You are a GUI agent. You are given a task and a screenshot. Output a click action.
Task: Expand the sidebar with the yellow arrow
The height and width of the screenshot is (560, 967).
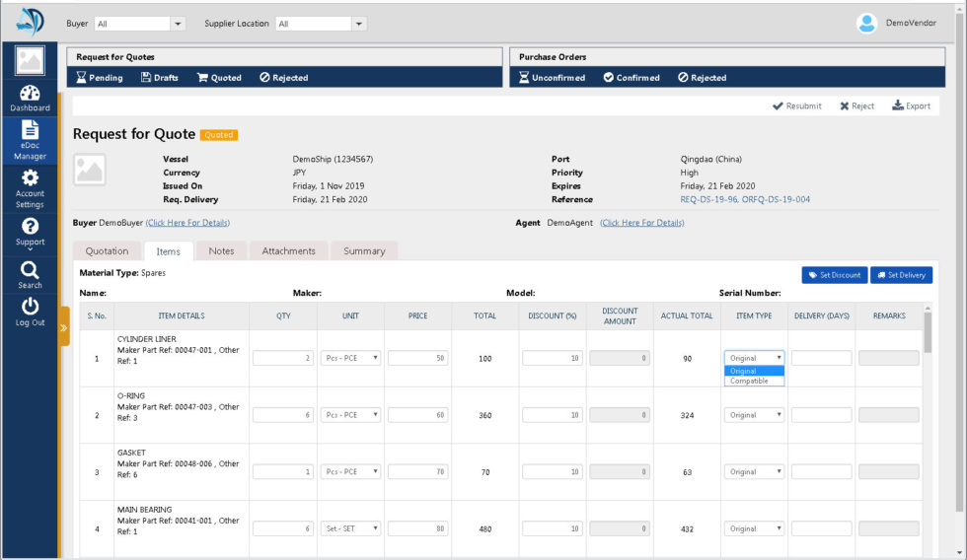click(64, 326)
